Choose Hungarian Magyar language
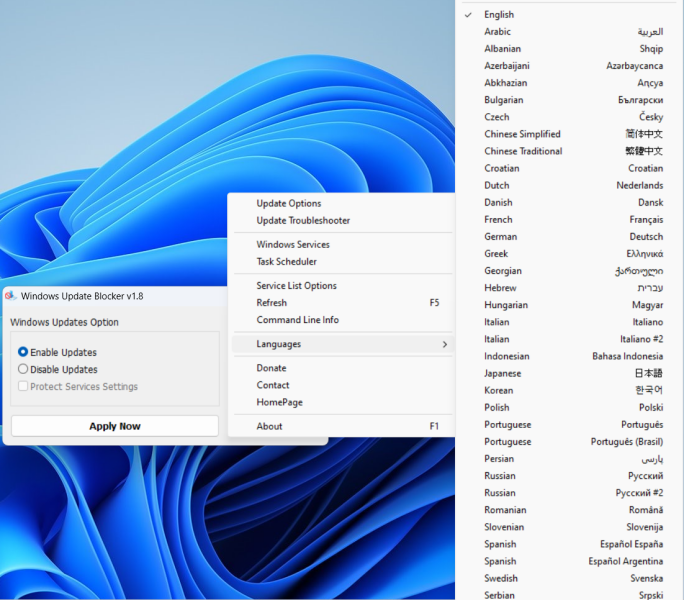684x600 pixels. click(569, 305)
